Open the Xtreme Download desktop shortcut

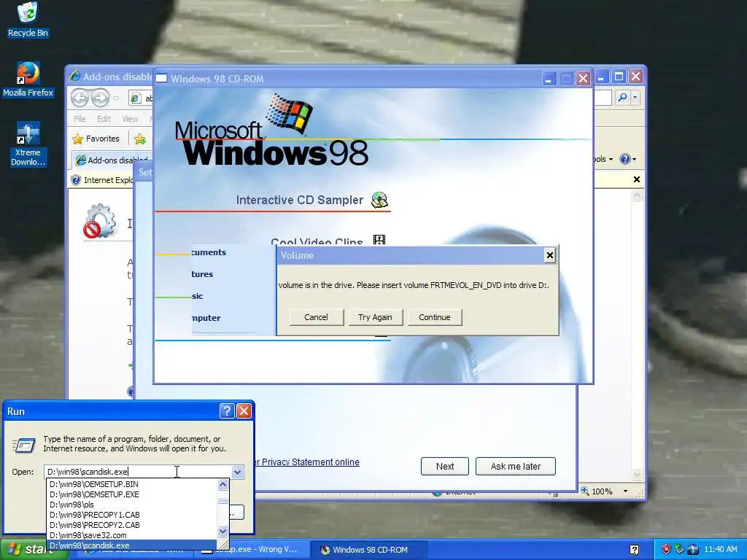click(x=28, y=144)
